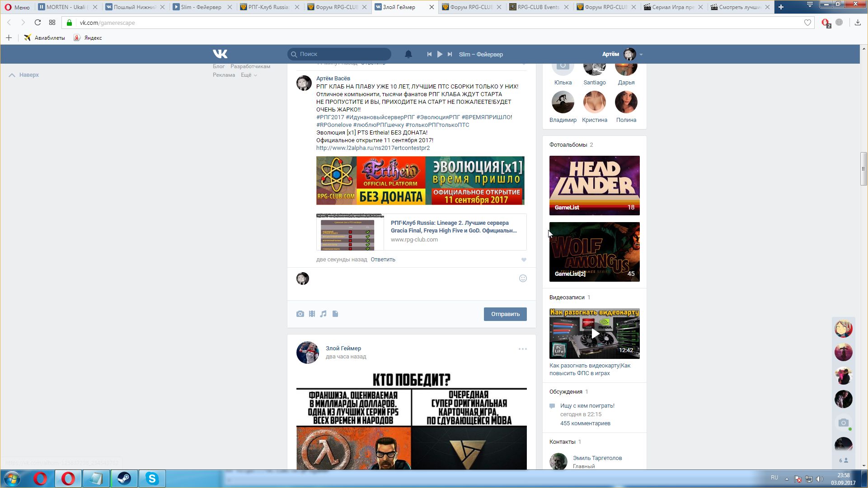Open Steam from the taskbar
868x488 pixels.
tap(124, 479)
